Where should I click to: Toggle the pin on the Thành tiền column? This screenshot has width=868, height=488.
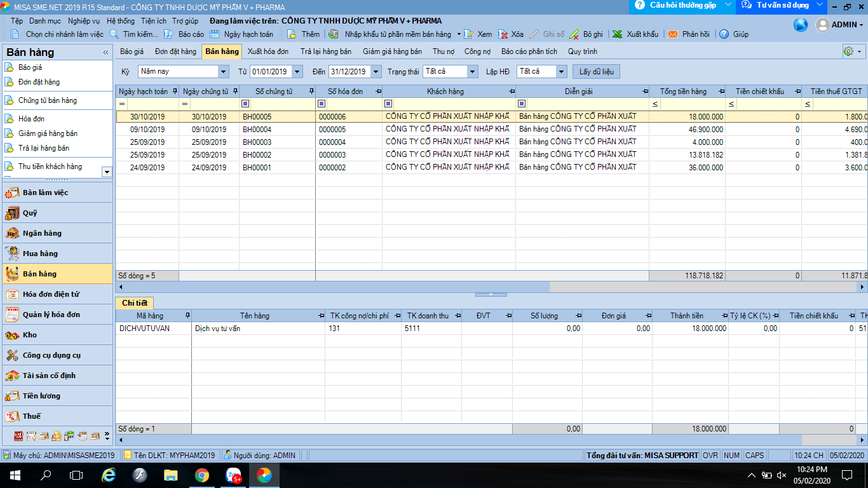click(x=724, y=316)
